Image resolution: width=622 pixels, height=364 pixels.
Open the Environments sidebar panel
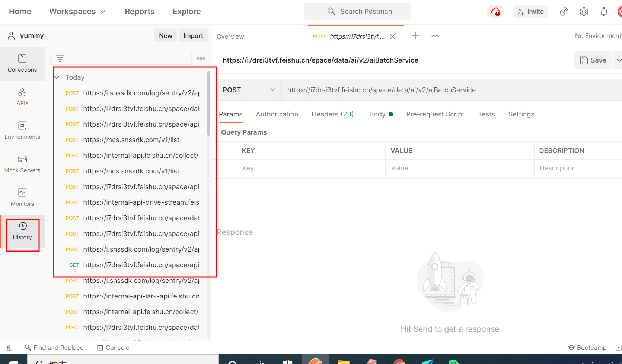pos(22,131)
